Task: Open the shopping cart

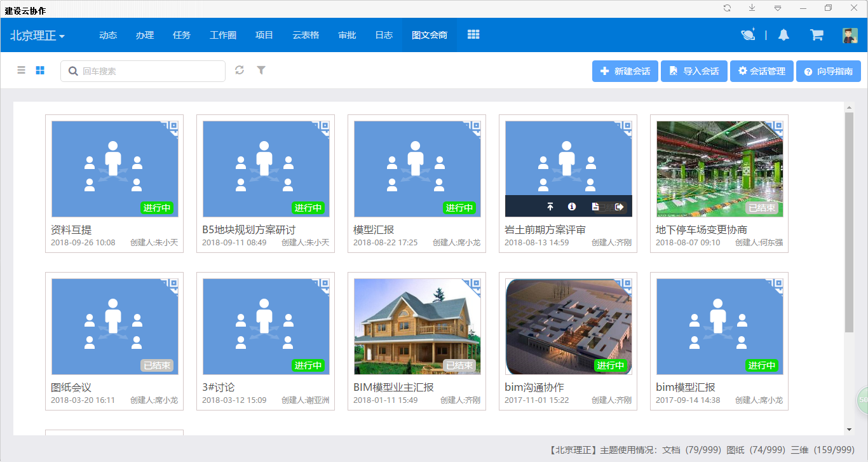Action: tap(817, 35)
